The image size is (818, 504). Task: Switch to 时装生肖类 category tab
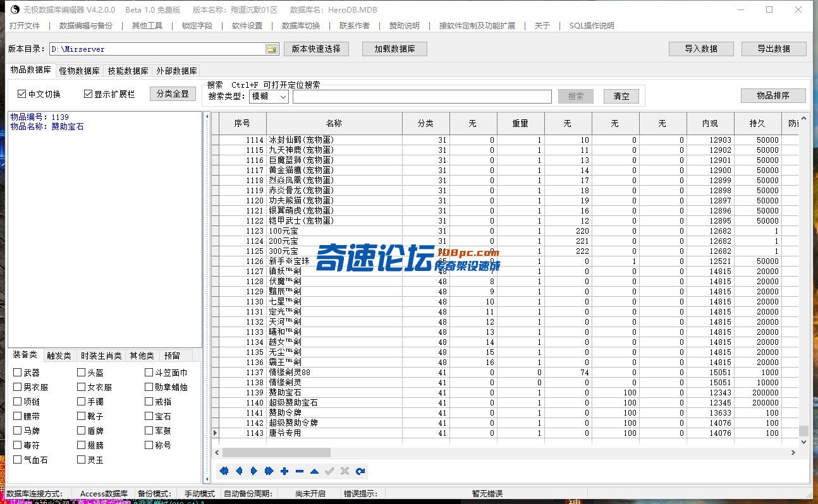pyautogui.click(x=101, y=356)
